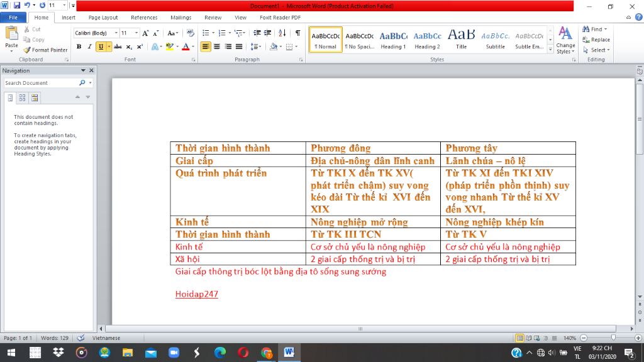Image resolution: width=644 pixels, height=362 pixels.
Task: Toggle bold formatting
Action: 79,47
